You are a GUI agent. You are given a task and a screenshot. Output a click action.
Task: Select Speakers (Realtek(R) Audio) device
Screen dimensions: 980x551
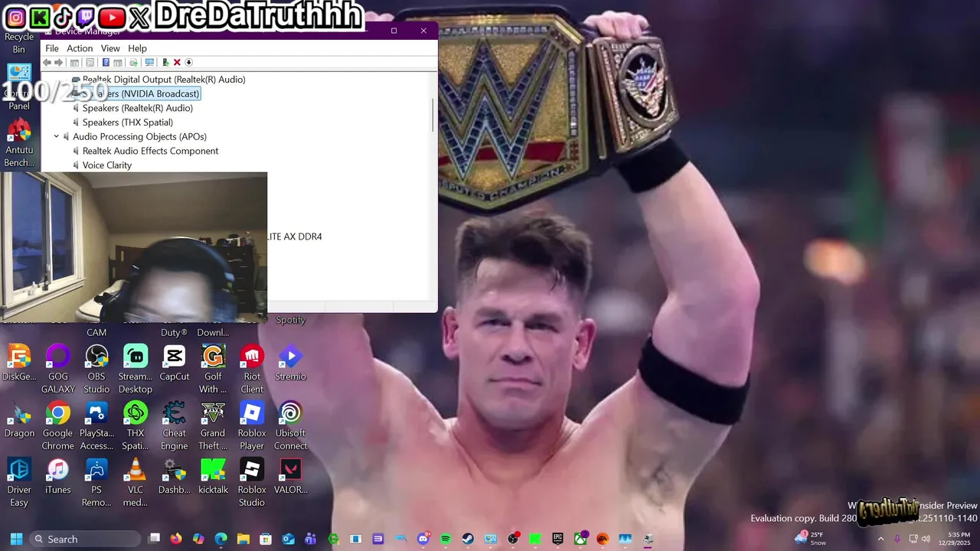[x=138, y=108]
